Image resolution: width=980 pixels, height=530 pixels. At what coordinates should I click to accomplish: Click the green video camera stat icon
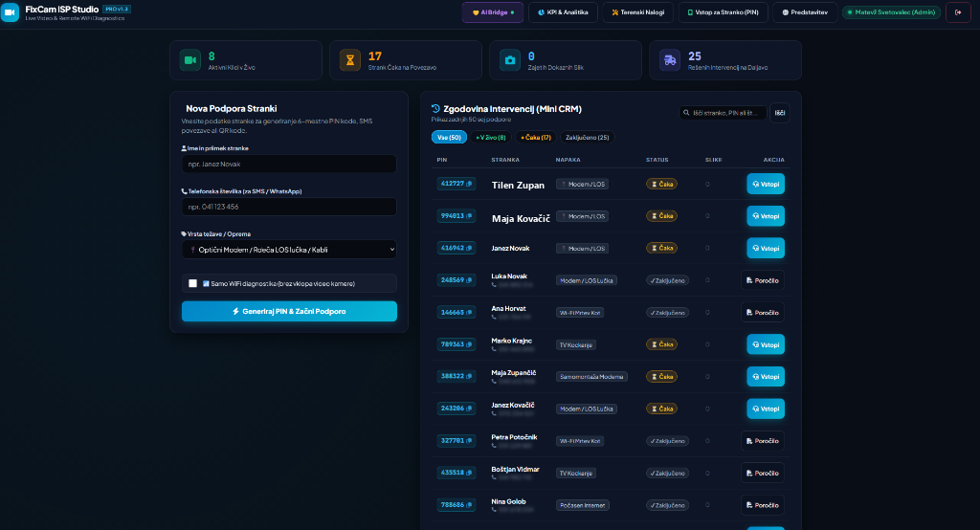tap(190, 60)
